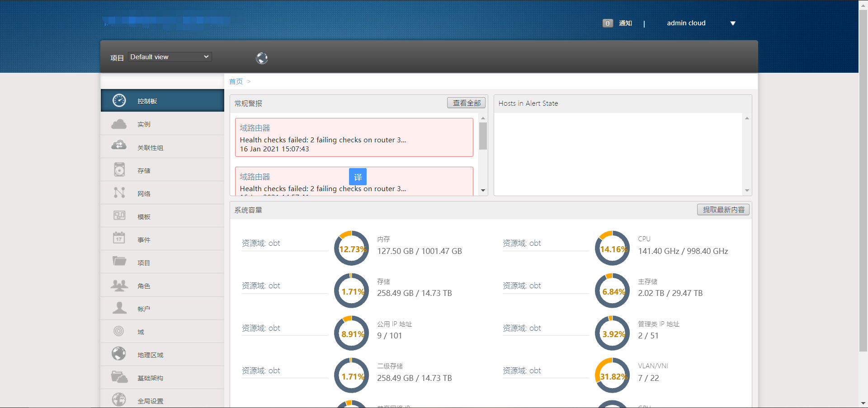Select the 存储 disk icon
This screenshot has width=868, height=408.
(x=119, y=169)
